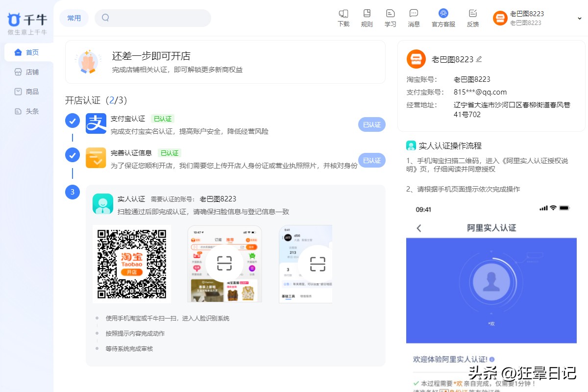Edit the nickname 老巴图8223 via the pencil
This screenshot has width=588, height=392.
pos(479,59)
